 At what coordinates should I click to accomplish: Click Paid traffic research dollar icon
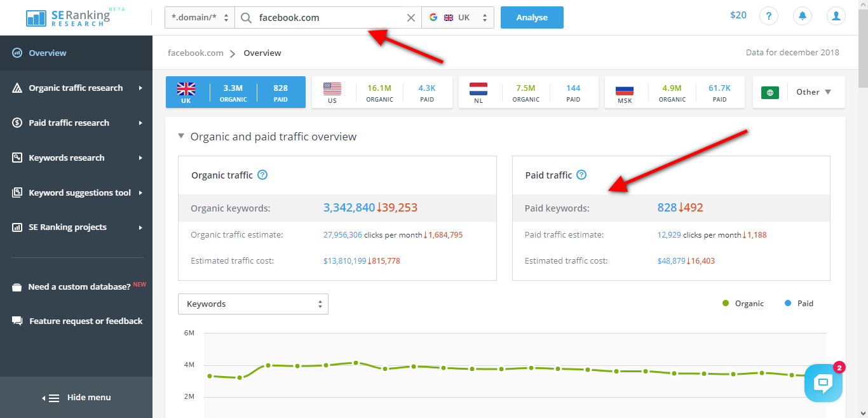coord(17,123)
